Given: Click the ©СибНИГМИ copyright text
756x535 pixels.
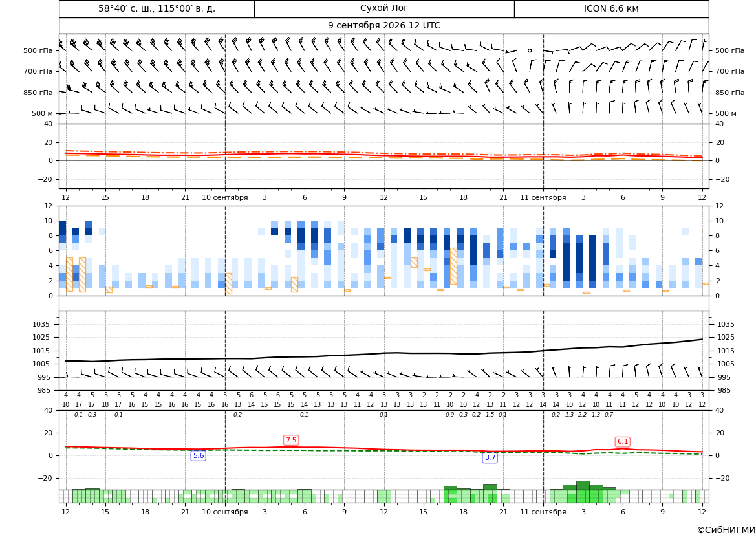Looking at the screenshot, I should pos(726,530).
